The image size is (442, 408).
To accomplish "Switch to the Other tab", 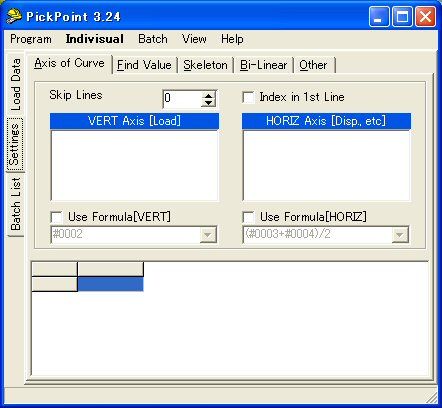I will pos(313,65).
